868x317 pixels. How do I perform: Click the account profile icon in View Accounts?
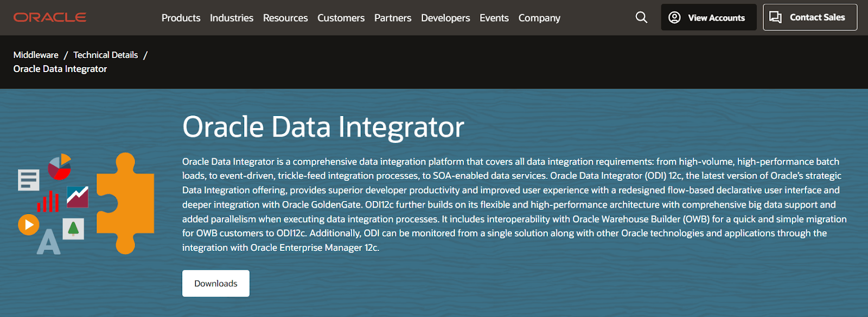(674, 17)
